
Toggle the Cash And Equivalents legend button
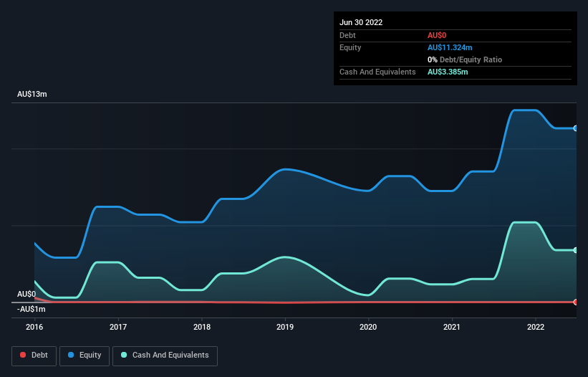coord(165,355)
